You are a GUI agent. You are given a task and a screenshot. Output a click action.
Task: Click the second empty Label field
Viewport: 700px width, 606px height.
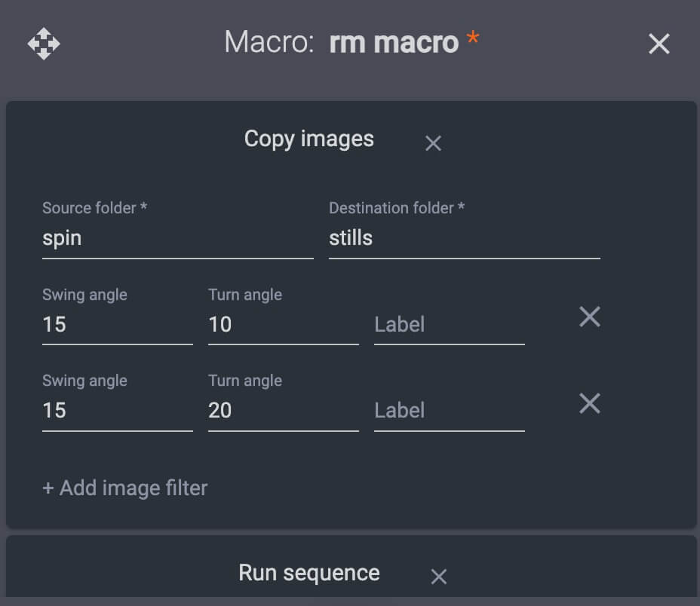(x=449, y=410)
